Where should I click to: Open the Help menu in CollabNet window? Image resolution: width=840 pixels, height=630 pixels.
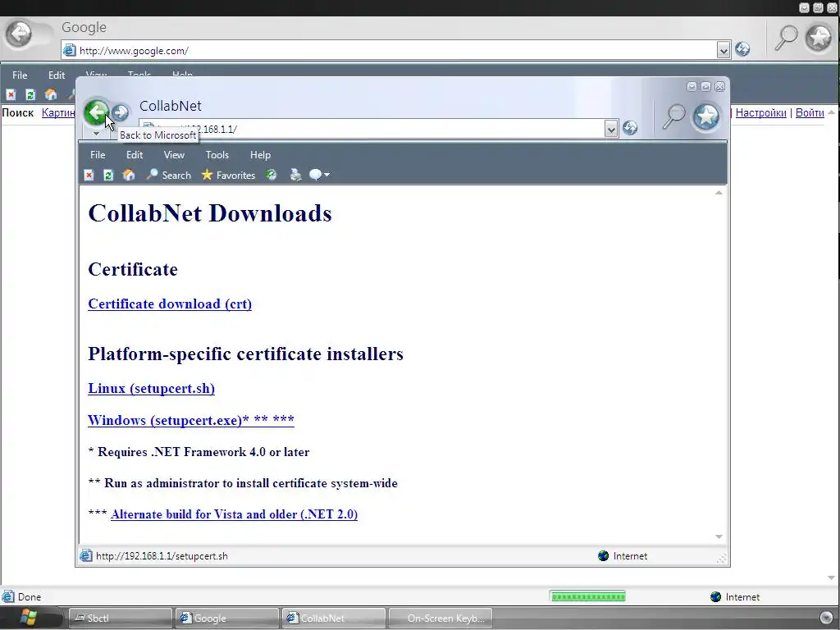(260, 155)
